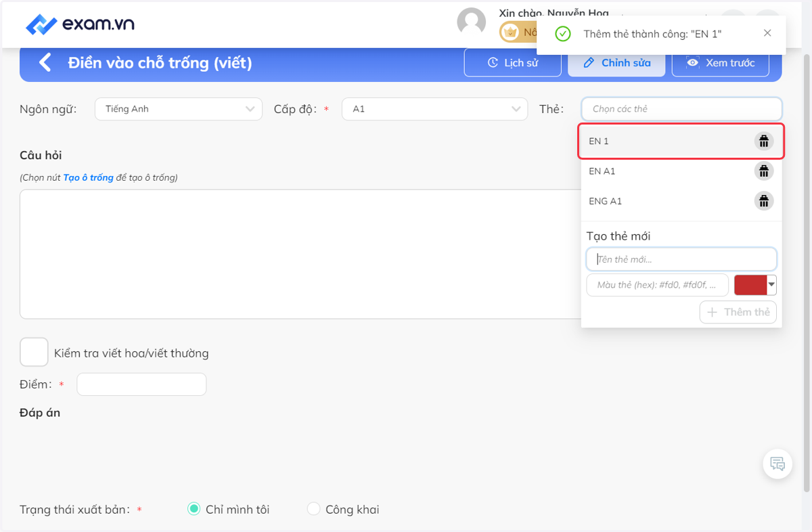This screenshot has height=532, width=812.
Task: Click the Tạo ô trống link
Action: click(88, 178)
